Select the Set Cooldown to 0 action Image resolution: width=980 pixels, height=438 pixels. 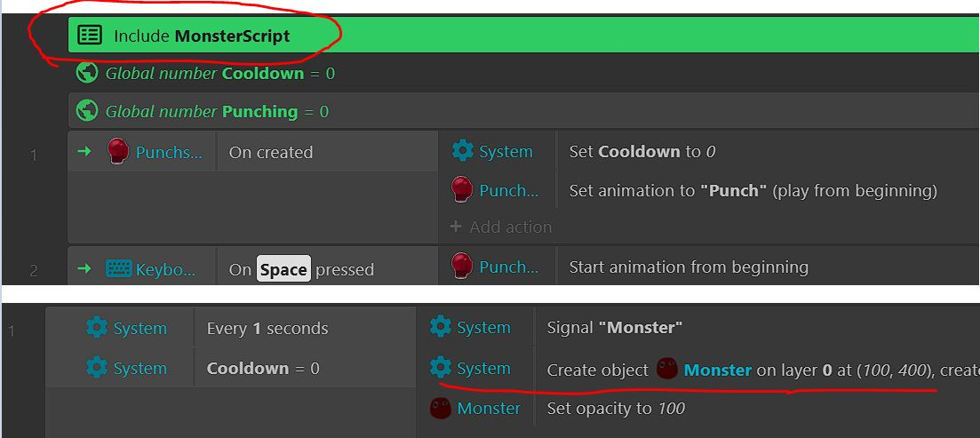(x=642, y=151)
